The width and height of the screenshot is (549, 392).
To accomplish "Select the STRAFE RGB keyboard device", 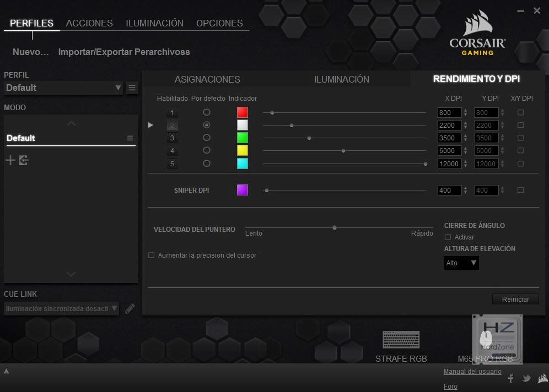I will click(x=401, y=346).
